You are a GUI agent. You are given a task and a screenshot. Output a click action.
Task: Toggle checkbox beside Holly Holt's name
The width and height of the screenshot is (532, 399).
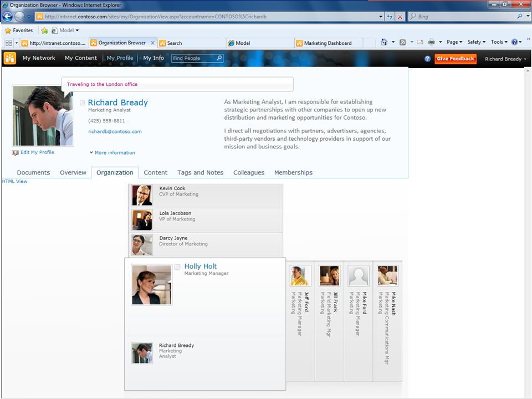tap(177, 267)
